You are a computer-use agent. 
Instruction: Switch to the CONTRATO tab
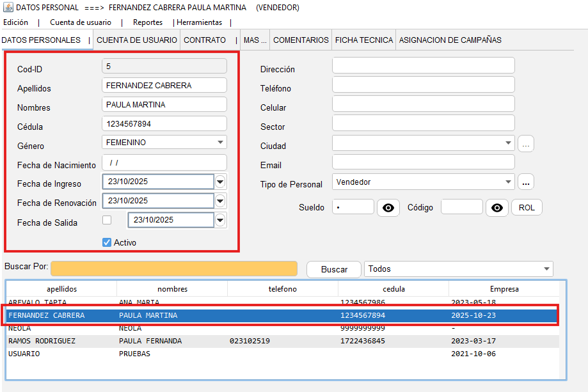[x=205, y=40]
